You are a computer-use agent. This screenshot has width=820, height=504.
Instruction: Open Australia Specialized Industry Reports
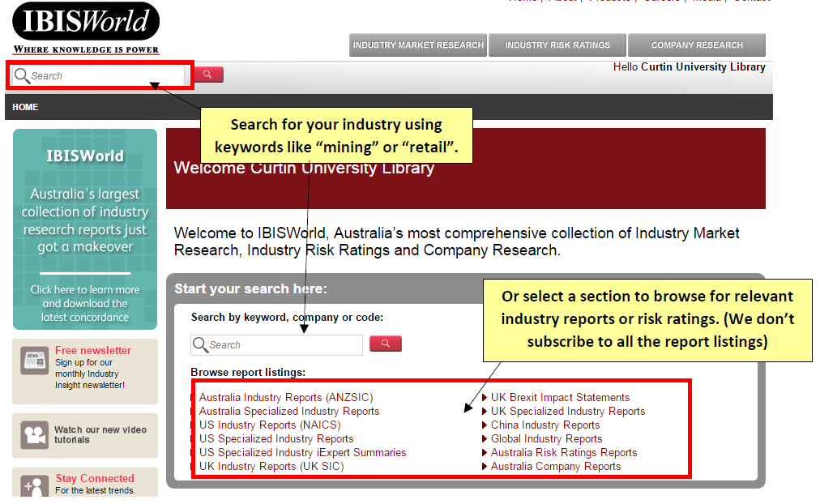(x=289, y=411)
